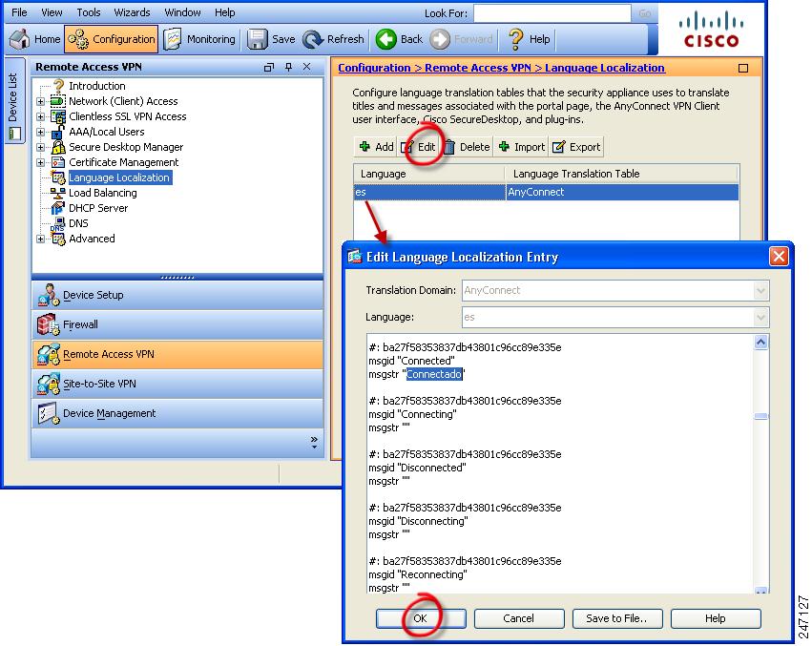The width and height of the screenshot is (812, 646).
Task: Open the File menu
Action: pyautogui.click(x=19, y=12)
